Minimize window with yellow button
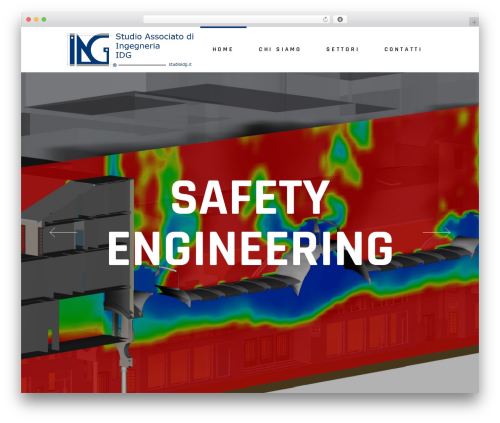500x423 pixels. click(36, 20)
